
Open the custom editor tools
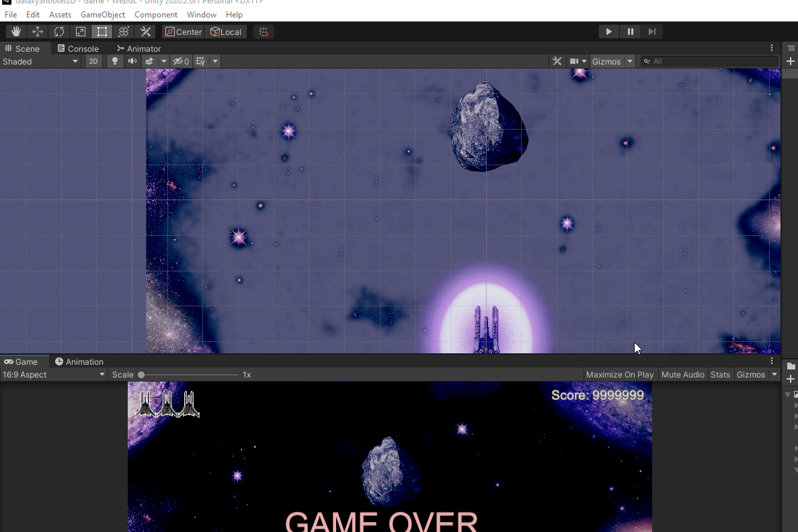(x=146, y=32)
